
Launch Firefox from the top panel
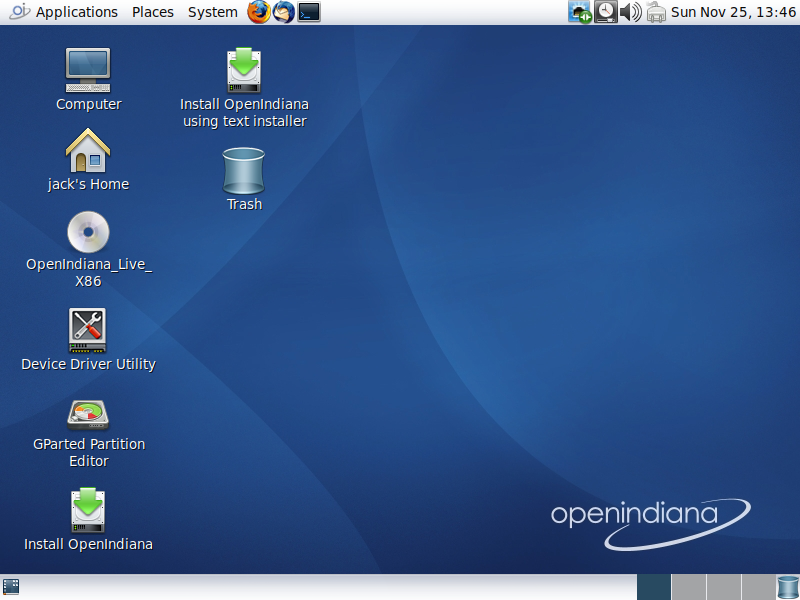click(259, 12)
